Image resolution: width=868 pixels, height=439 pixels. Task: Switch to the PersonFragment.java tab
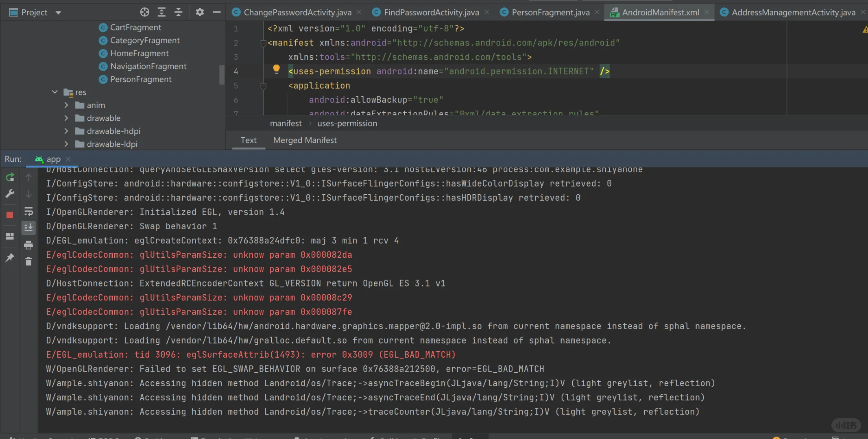(550, 12)
